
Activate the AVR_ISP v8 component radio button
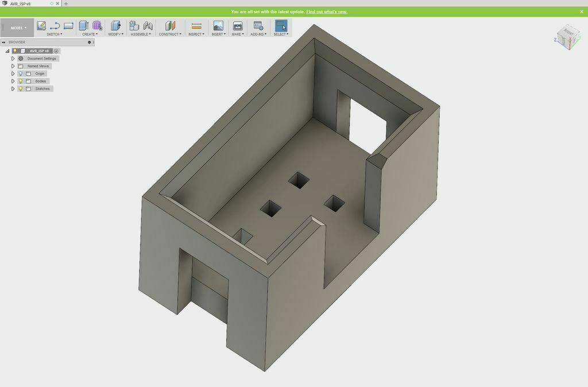click(x=56, y=51)
